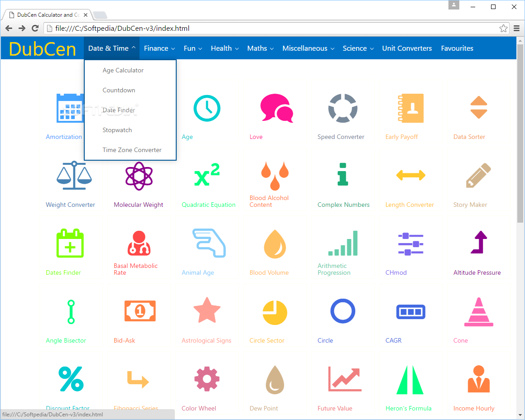Select Date Finder from the dropdown
The width and height of the screenshot is (525, 420).
[x=130, y=110]
